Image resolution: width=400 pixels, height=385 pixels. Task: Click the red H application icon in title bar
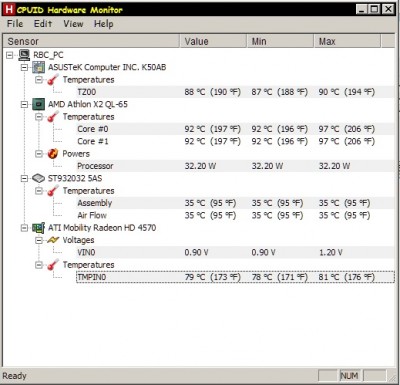(x=10, y=9)
